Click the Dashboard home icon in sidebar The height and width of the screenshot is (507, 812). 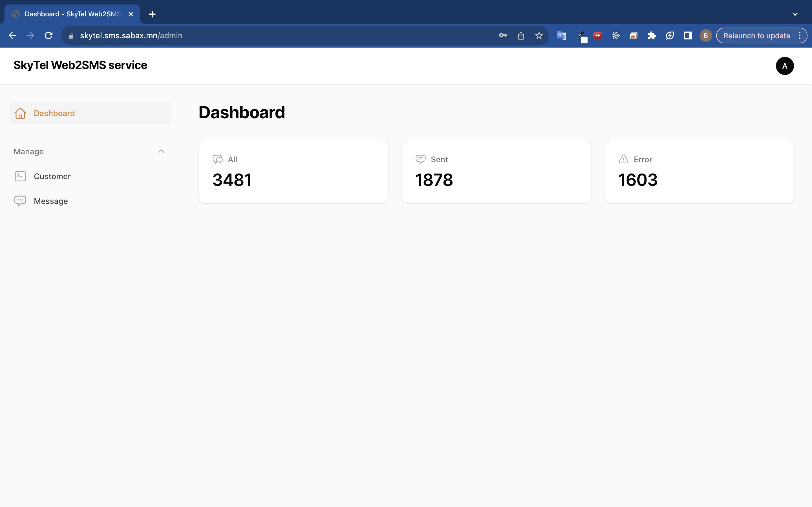pyautogui.click(x=20, y=113)
